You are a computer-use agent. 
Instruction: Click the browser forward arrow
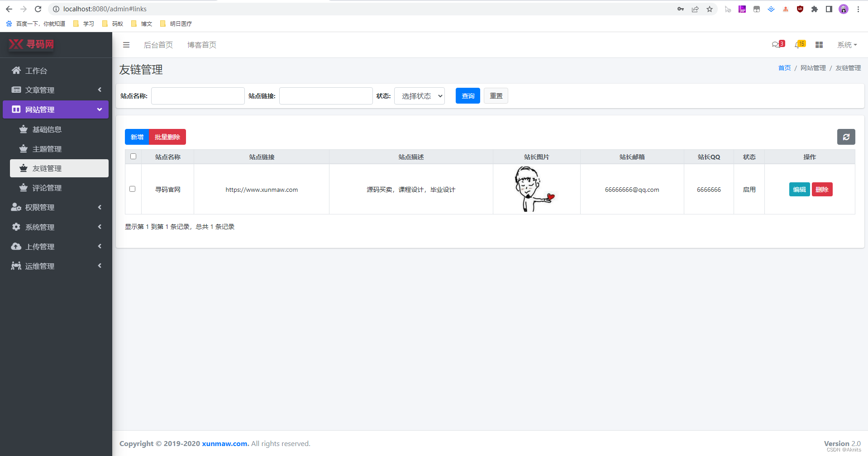(x=24, y=9)
